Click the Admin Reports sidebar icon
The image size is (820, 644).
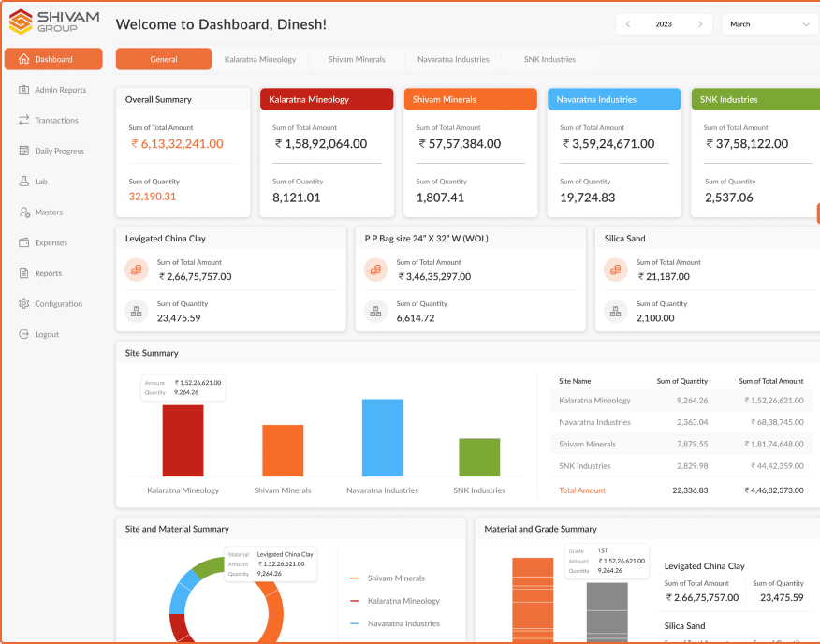pyautogui.click(x=24, y=90)
